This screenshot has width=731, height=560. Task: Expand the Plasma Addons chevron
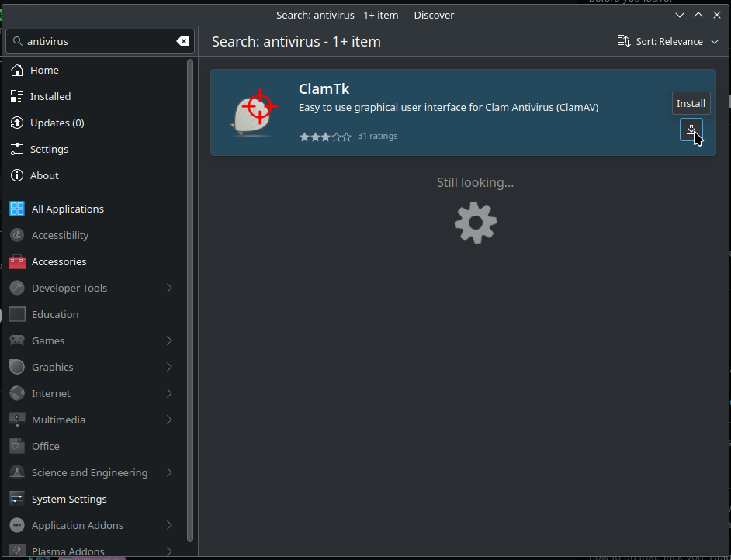[169, 551]
